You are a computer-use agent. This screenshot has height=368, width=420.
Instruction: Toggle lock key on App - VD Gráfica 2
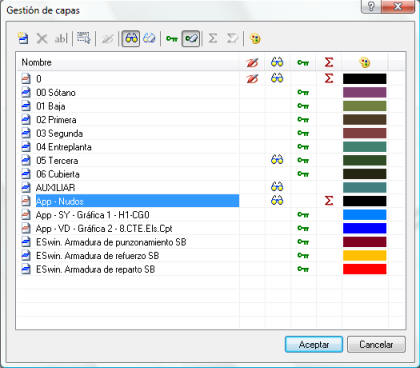pos(303,228)
